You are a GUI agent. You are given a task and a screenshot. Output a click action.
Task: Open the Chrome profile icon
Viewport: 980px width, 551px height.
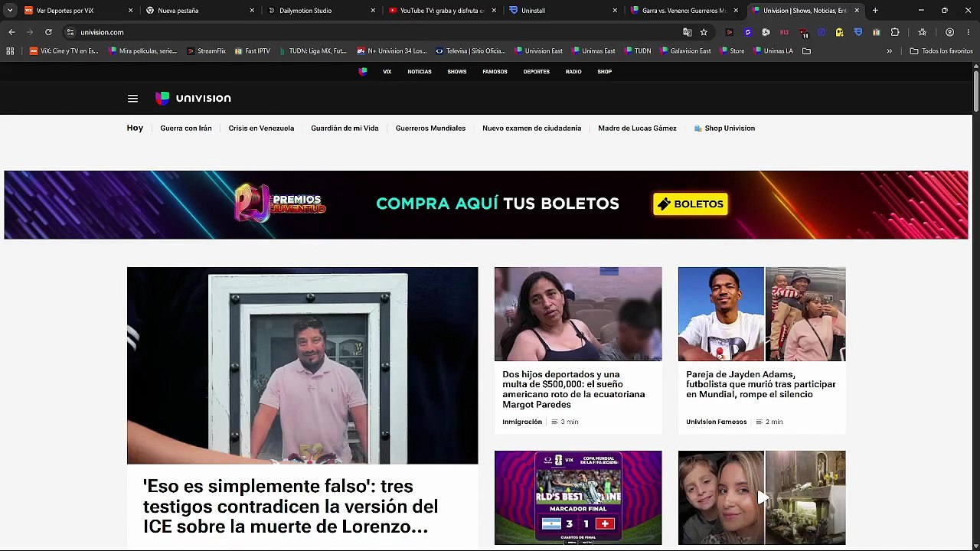click(x=949, y=32)
